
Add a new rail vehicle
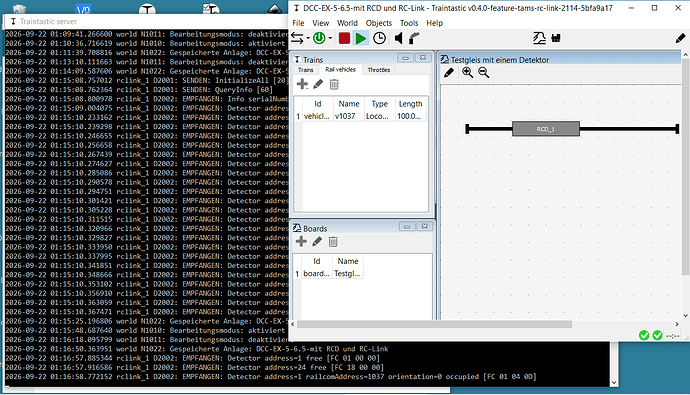302,84
